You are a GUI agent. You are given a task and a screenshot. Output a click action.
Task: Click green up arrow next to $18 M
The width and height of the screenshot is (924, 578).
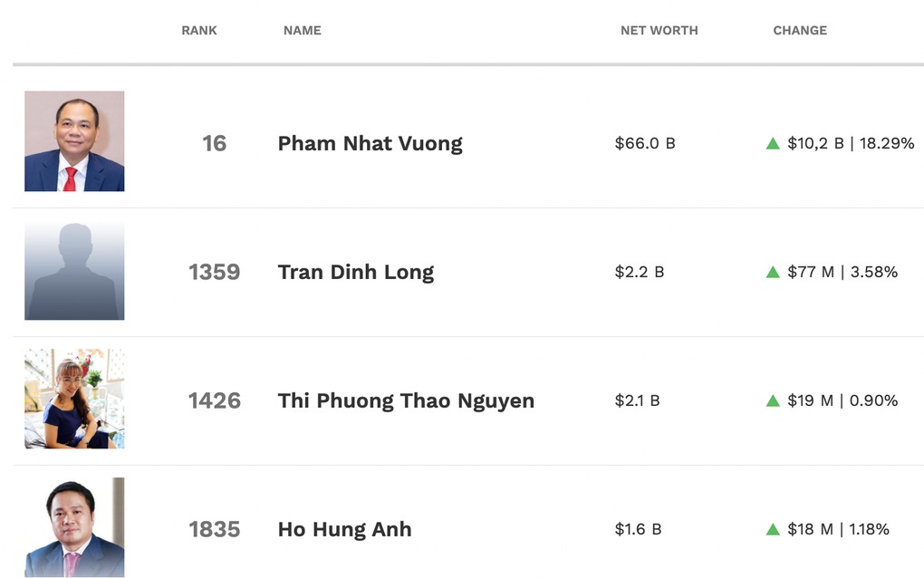773,529
